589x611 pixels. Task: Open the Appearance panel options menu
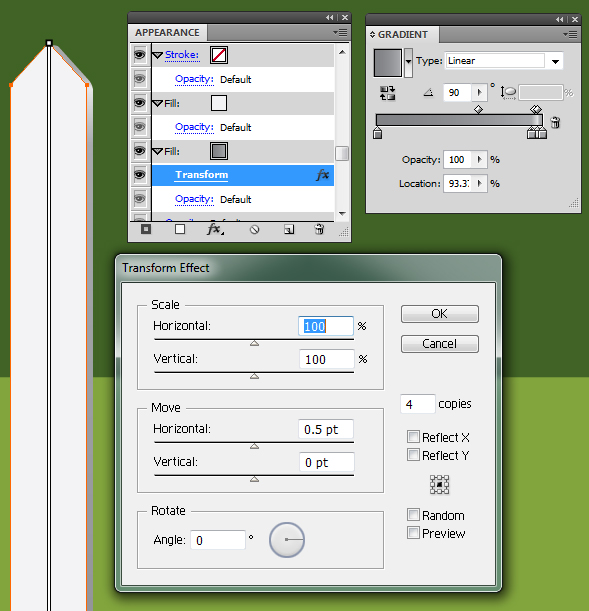(340, 33)
